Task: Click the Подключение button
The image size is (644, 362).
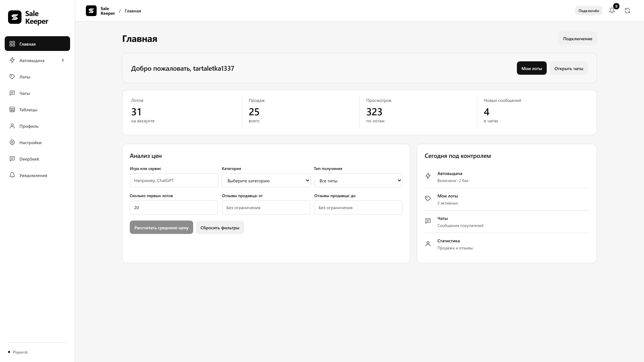Action: 577,39
